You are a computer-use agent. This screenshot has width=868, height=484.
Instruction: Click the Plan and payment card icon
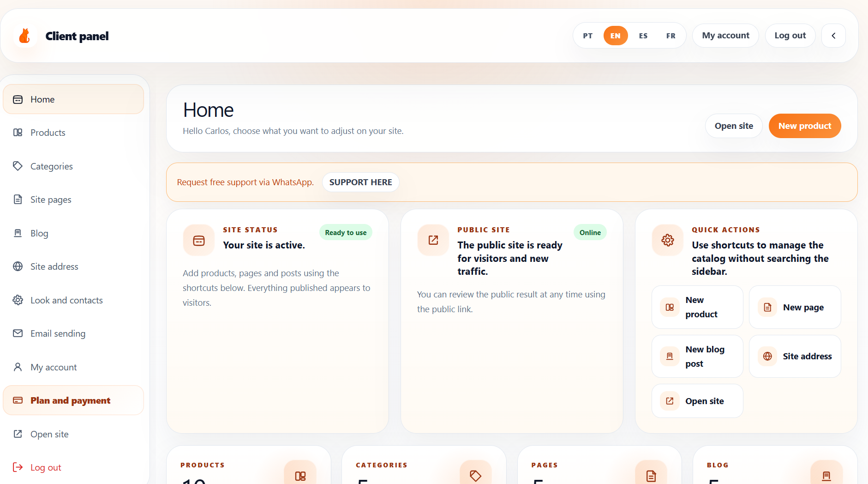tap(18, 400)
